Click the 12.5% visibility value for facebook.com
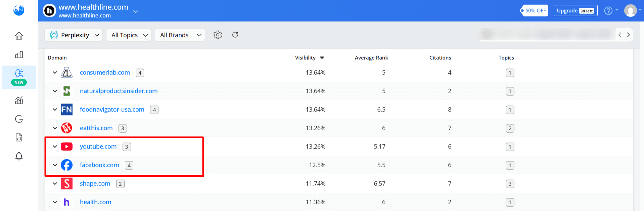Viewport: 644px width, 211px height. [317, 165]
